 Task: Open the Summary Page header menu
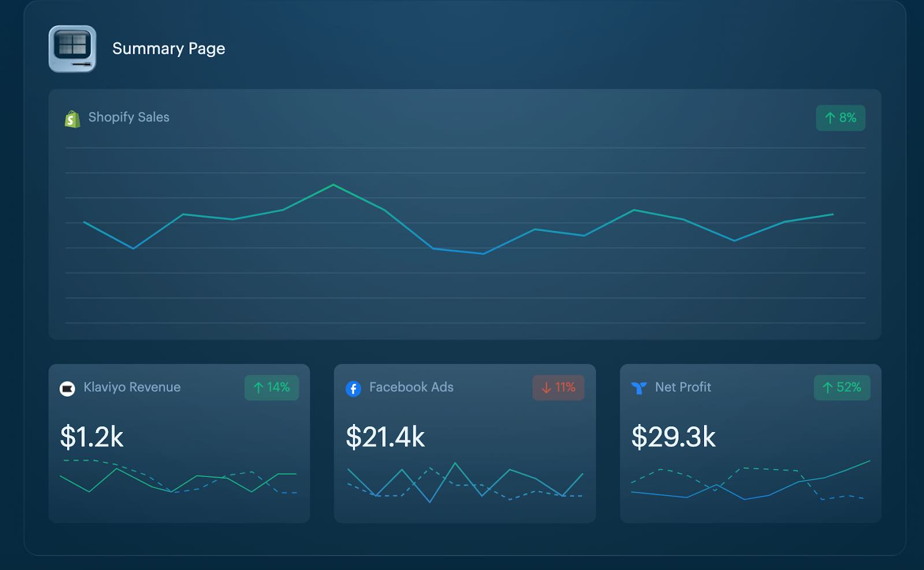tap(169, 49)
